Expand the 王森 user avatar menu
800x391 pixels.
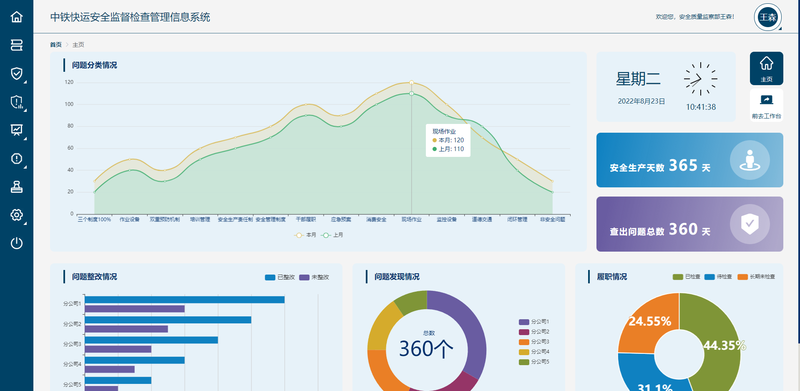coord(767,17)
